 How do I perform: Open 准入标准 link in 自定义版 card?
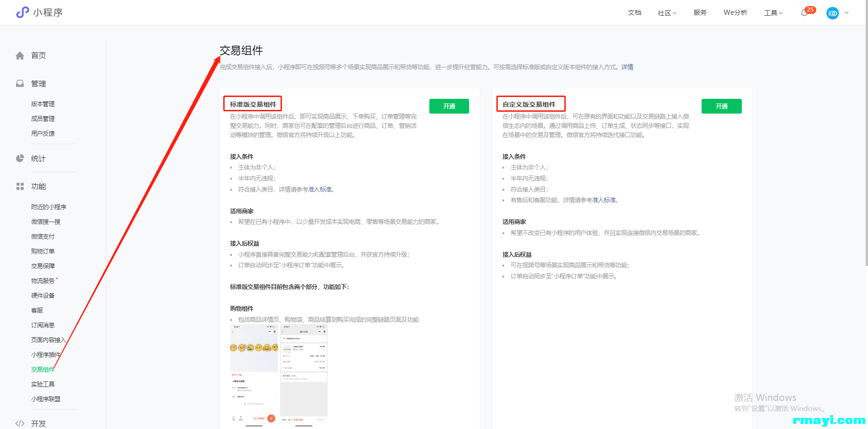coord(604,200)
